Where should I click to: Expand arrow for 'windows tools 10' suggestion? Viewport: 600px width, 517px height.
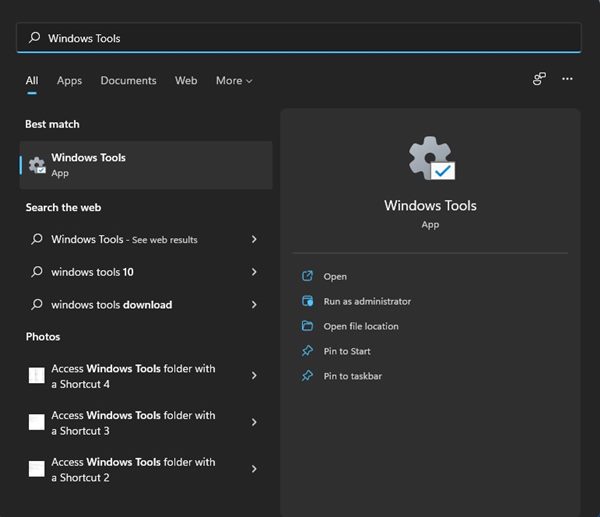(x=254, y=272)
